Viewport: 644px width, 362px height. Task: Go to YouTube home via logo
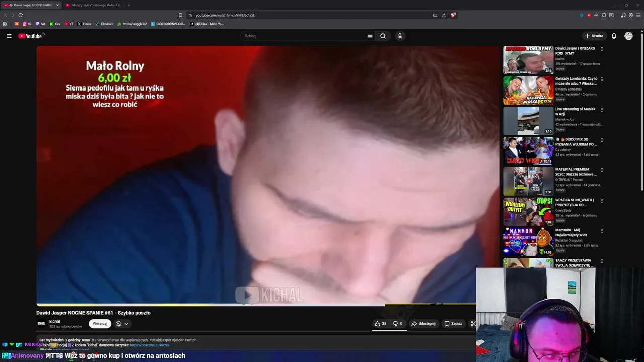tap(30, 36)
